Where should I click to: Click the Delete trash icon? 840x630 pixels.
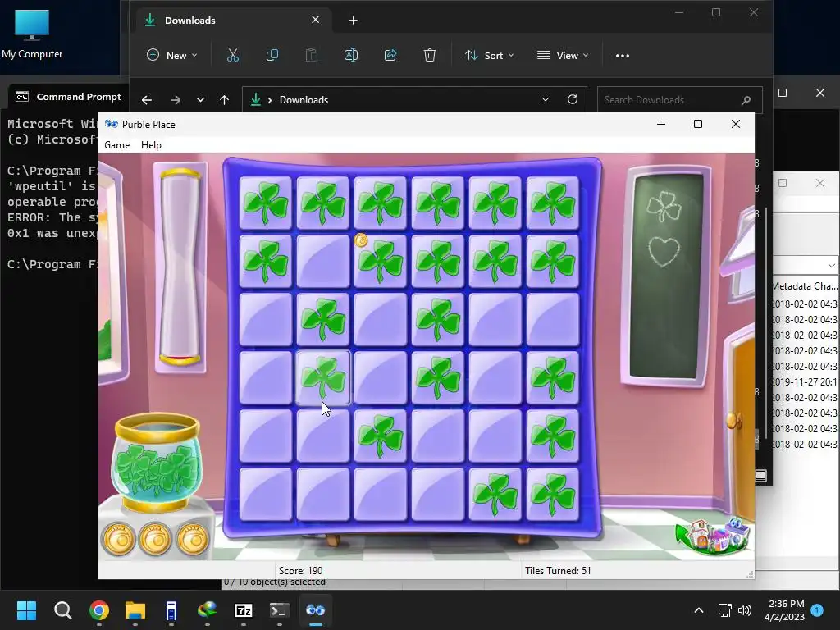[x=430, y=55]
